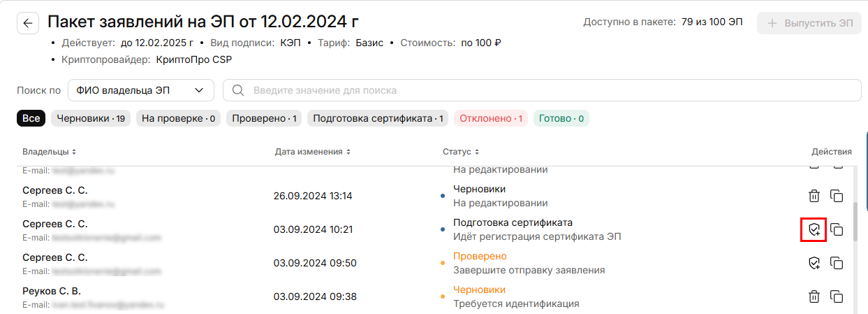Viewport: 868px width, 314px height.
Task: Click shield icon for the Проверено row
Action: (x=814, y=263)
